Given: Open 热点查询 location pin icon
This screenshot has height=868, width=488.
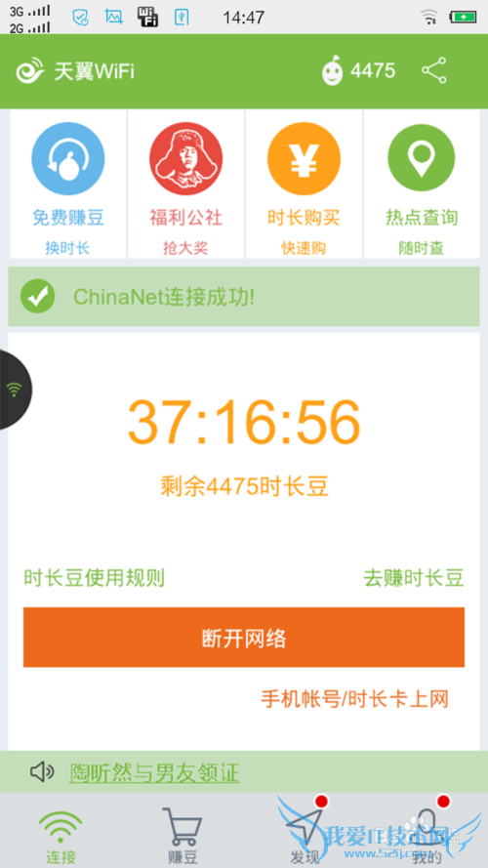Looking at the screenshot, I should point(421,158).
